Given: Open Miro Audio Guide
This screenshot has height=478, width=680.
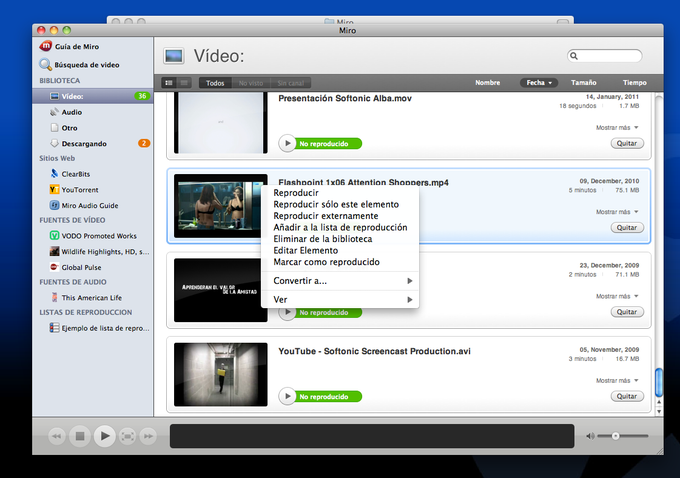Looking at the screenshot, I should point(84,205).
